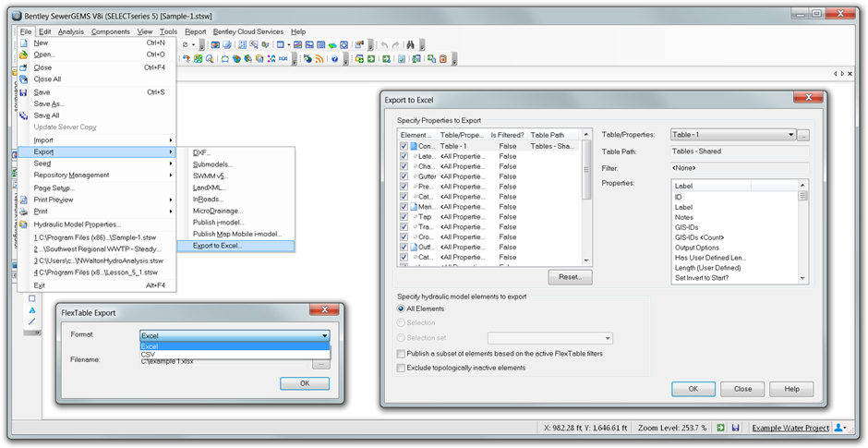This screenshot has height=448, width=868.
Task: Click the New document icon in File menu
Action: (23, 42)
